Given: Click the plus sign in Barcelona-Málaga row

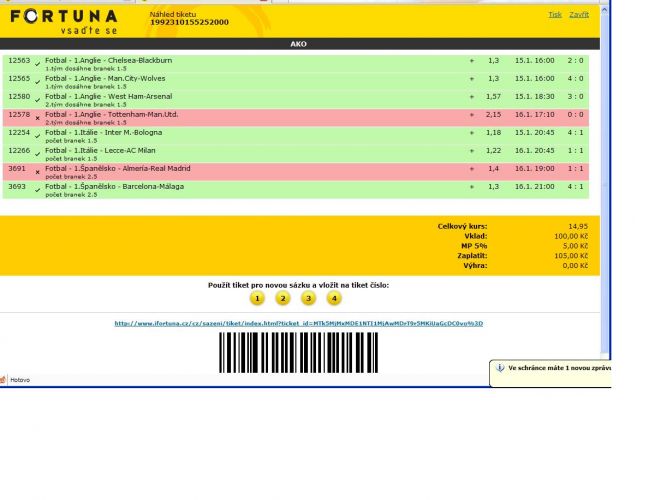Looking at the screenshot, I should (472, 187).
